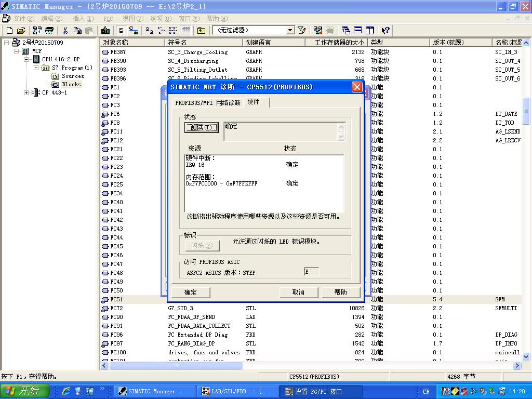
Task: Click the CPU 416-2 DP module icon
Action: coord(36,59)
